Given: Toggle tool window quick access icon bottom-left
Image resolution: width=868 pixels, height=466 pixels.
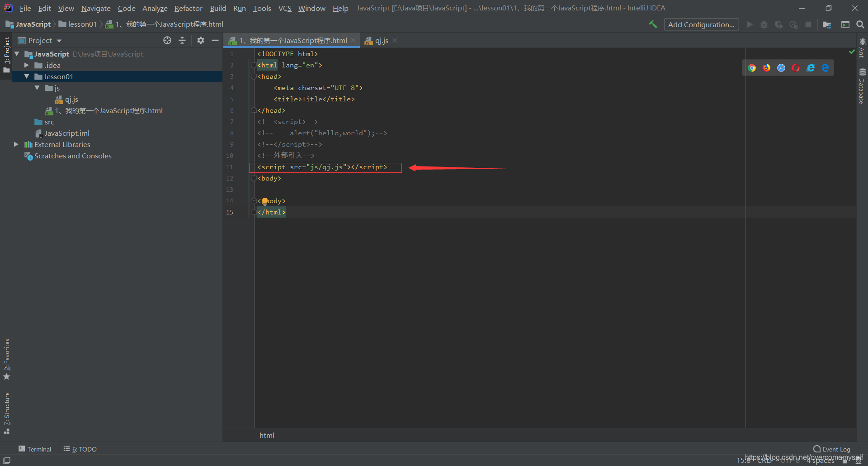Looking at the screenshot, I should coord(7,460).
